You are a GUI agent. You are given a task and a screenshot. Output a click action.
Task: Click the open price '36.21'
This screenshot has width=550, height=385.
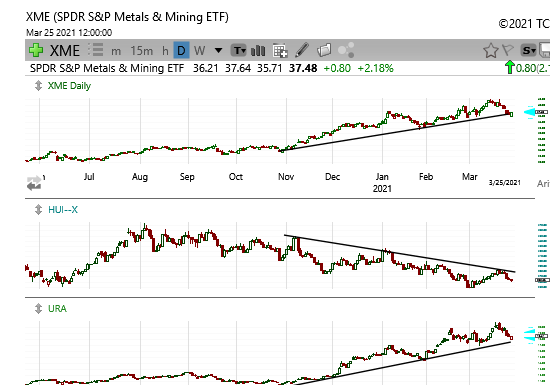(x=206, y=68)
